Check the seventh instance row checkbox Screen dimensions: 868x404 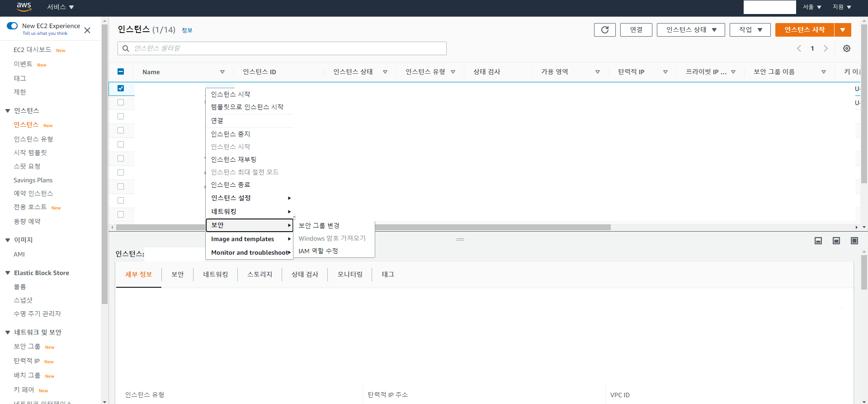[121, 172]
